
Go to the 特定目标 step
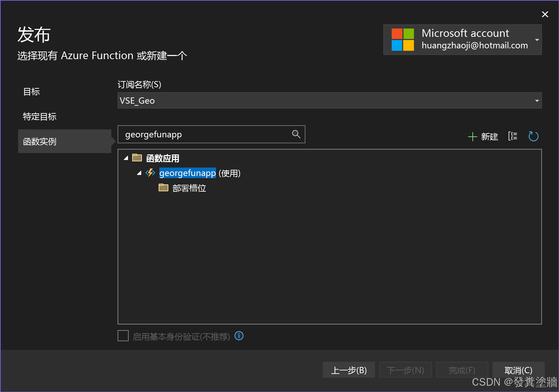(40, 117)
